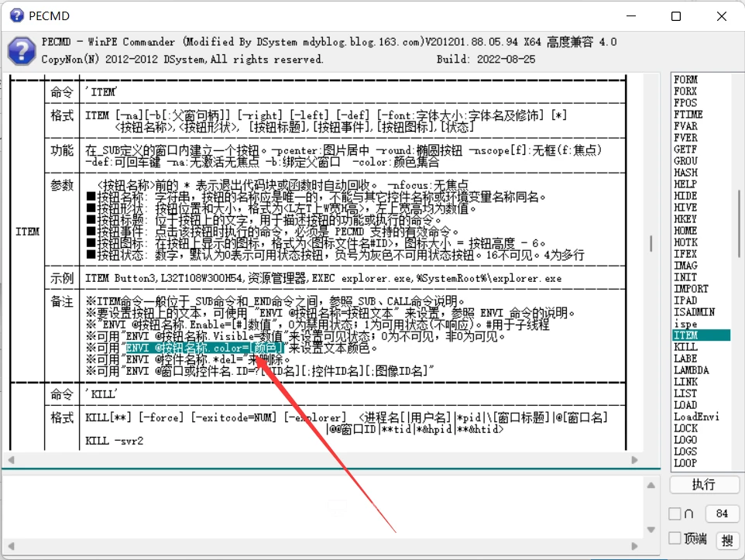Click help pane horizontal scrollbar right arrow
745x560 pixels.
[x=634, y=459]
